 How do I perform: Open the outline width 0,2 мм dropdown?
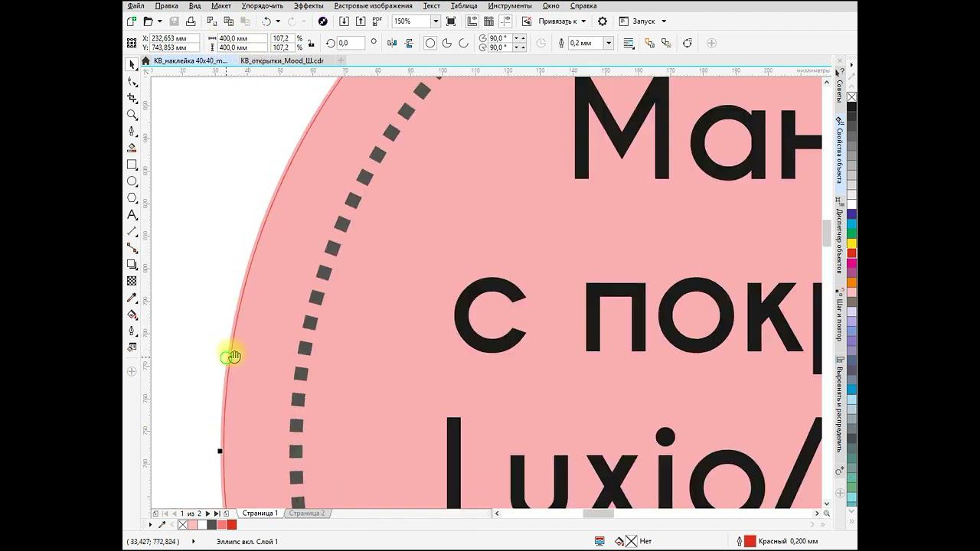click(x=609, y=44)
